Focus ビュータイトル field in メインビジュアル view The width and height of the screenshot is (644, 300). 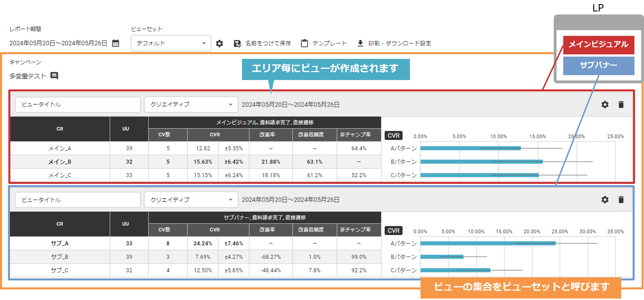pyautogui.click(x=78, y=105)
